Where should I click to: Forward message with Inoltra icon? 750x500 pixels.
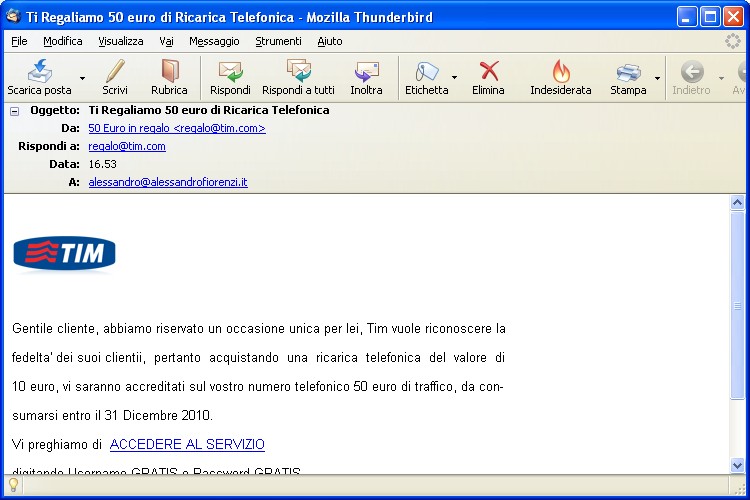pyautogui.click(x=366, y=72)
